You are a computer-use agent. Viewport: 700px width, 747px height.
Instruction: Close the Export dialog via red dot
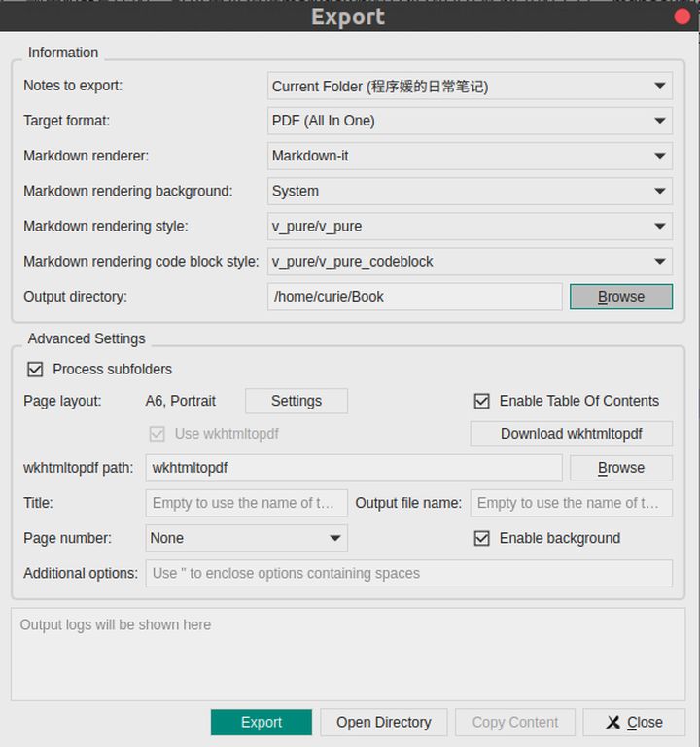(x=682, y=17)
